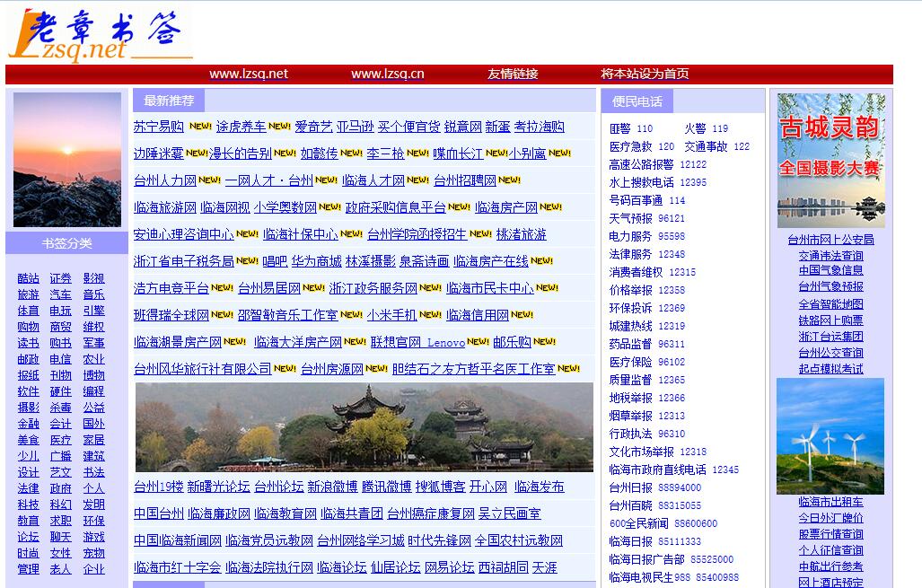The image size is (922, 588).
Task: Open 小米手机 link
Action: click(x=391, y=315)
